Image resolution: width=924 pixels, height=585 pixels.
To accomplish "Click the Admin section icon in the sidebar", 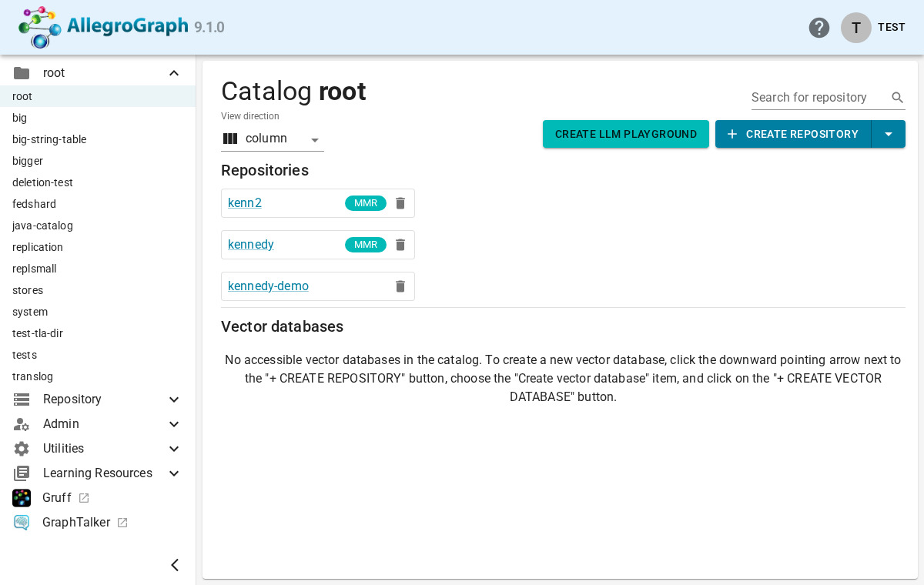I will [22, 424].
